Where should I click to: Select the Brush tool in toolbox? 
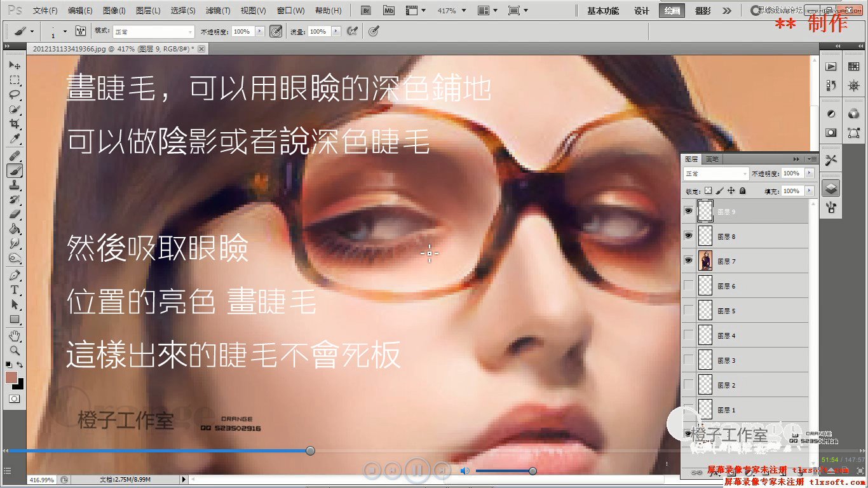pos(15,170)
